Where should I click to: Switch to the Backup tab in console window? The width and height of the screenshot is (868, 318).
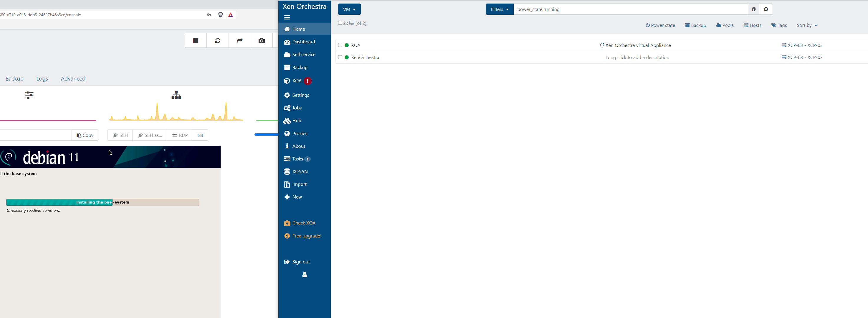point(14,79)
